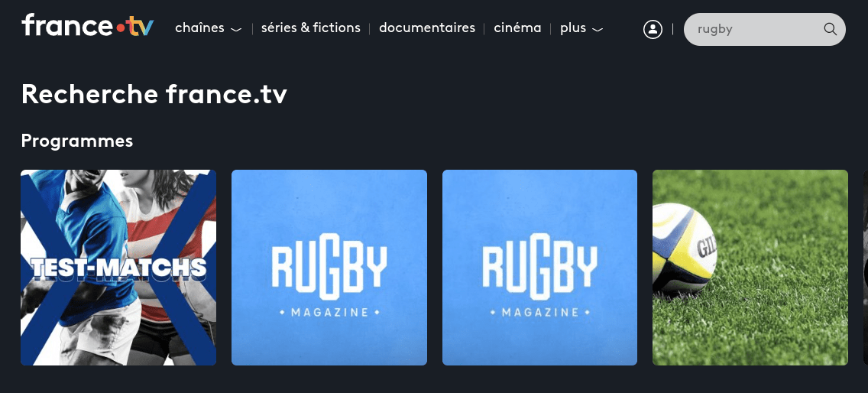
Task: Open the plus menu label
Action: (573, 28)
